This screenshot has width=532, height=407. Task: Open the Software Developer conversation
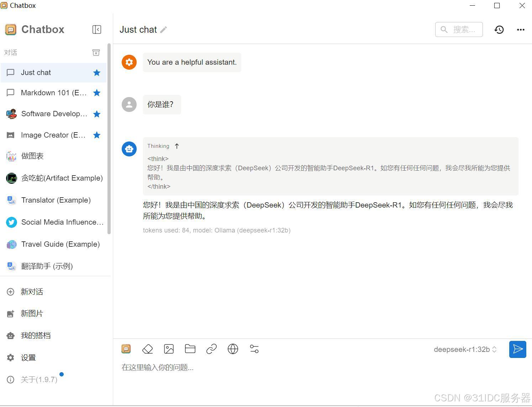53,114
